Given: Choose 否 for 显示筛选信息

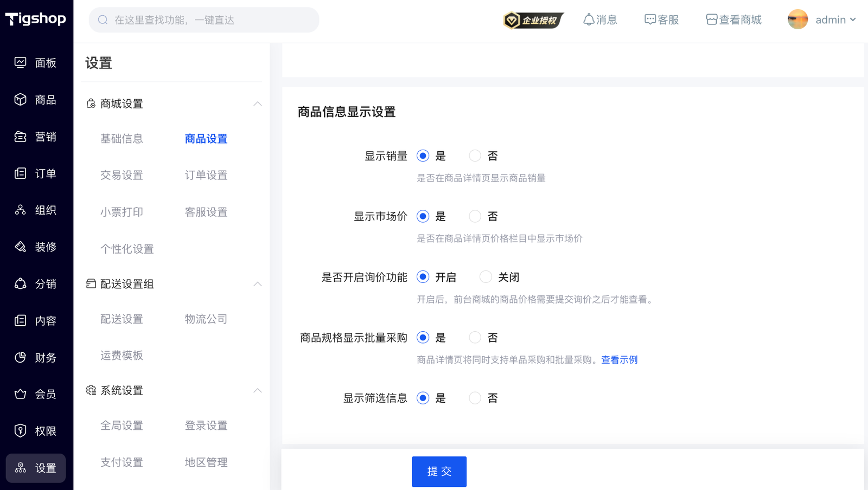Looking at the screenshot, I should tap(475, 398).
